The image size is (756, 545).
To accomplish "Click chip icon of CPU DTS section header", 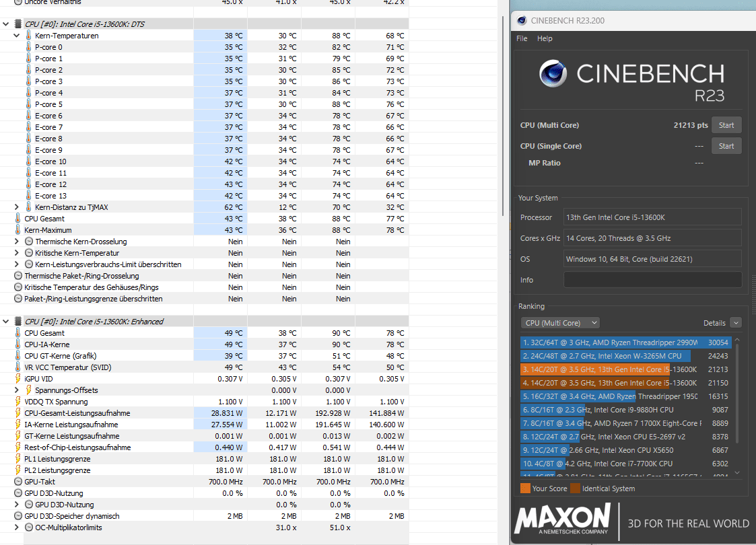I will click(18, 24).
